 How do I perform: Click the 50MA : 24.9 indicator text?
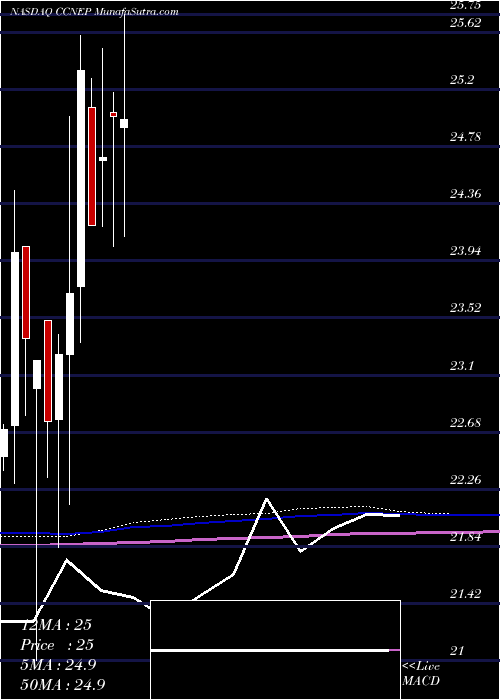pos(62,684)
